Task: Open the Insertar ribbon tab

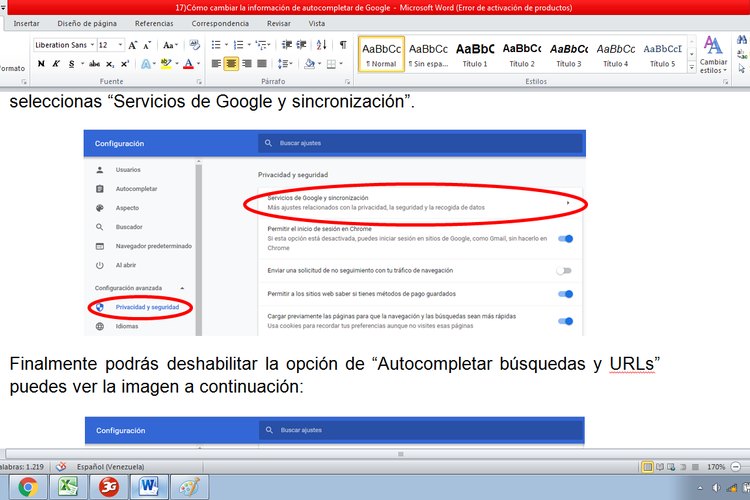Action: (26, 23)
